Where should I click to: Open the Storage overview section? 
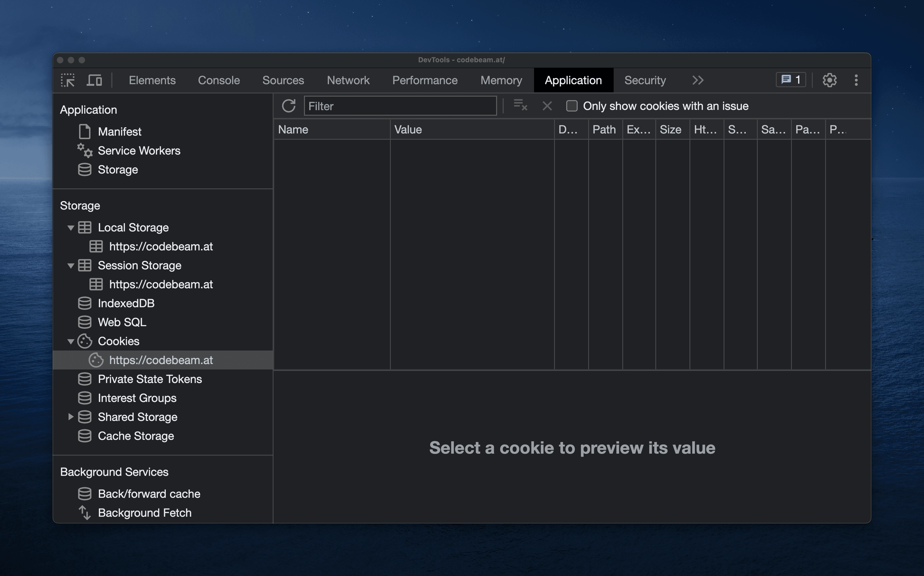pyautogui.click(x=118, y=169)
